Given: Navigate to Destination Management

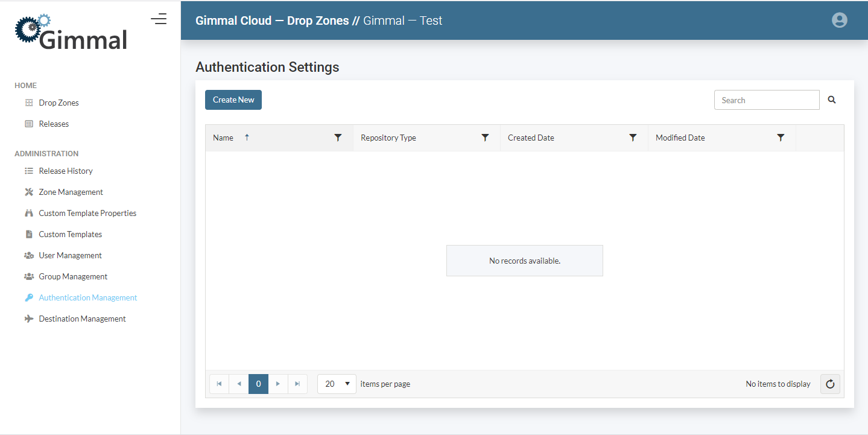Looking at the screenshot, I should click(82, 319).
